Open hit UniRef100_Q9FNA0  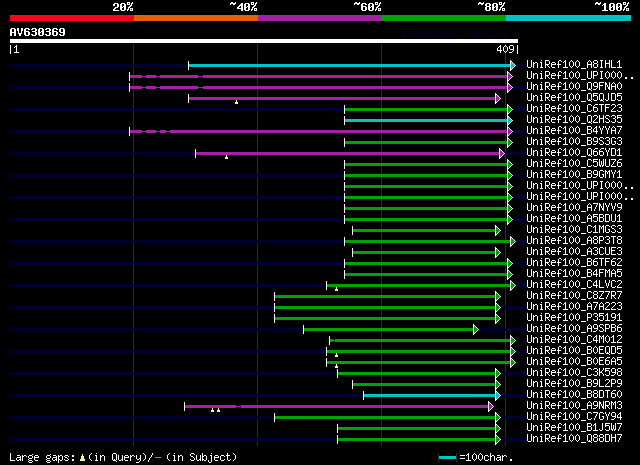point(574,87)
